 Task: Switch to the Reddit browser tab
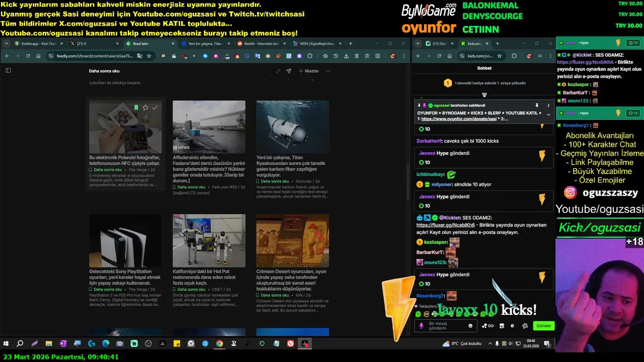[x=261, y=44]
